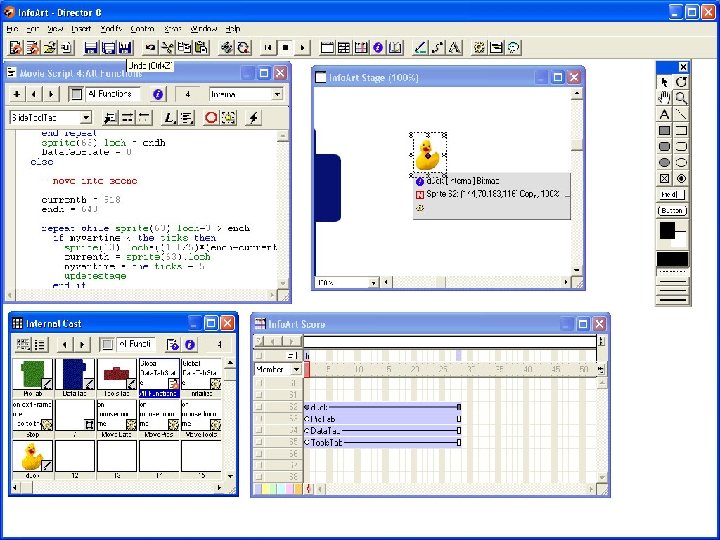Image resolution: width=720 pixels, height=540 pixels.
Task: Click Cast Member Properties info icon in Script window
Action: click(x=158, y=94)
